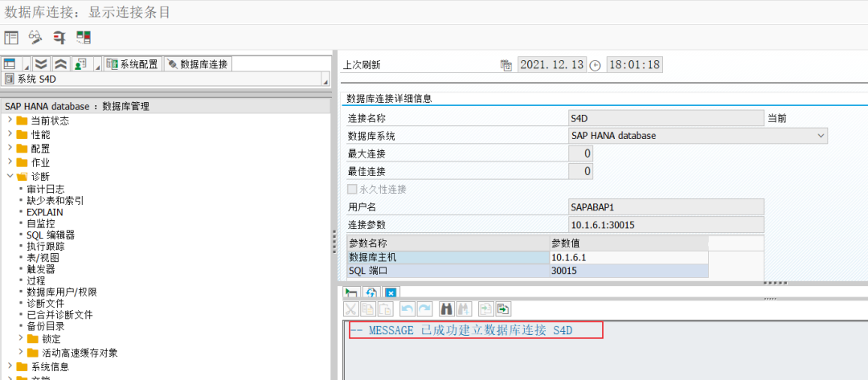
Task: Click the copy icon in editor toolbar
Action: click(367, 308)
